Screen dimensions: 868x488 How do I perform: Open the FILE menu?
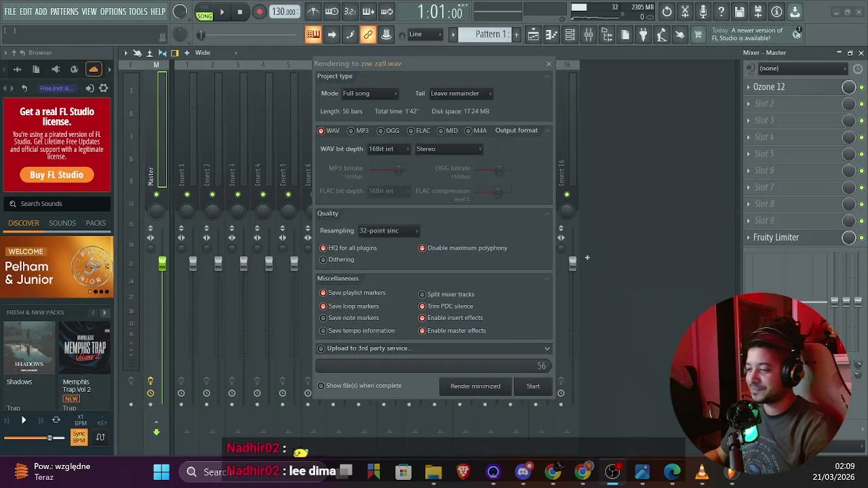[10, 12]
